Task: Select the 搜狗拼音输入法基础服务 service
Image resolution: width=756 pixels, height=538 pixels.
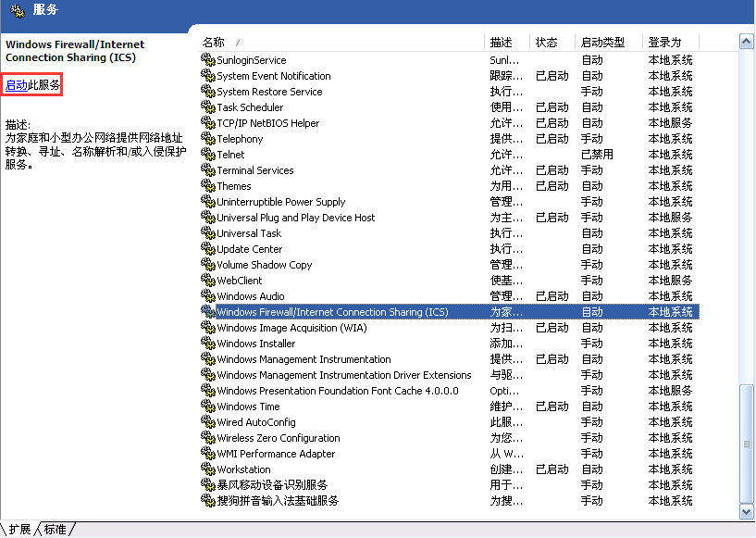Action: (x=278, y=501)
